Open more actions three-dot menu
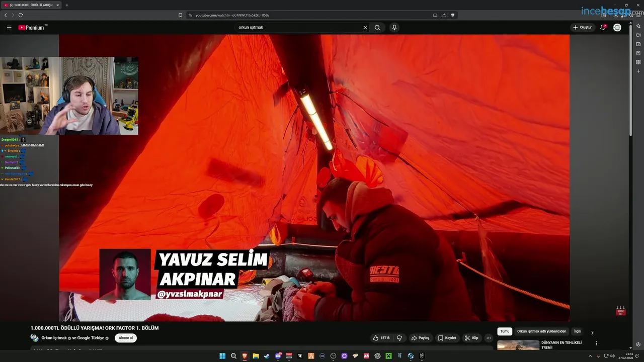Image resolution: width=644 pixels, height=362 pixels. tap(489, 338)
